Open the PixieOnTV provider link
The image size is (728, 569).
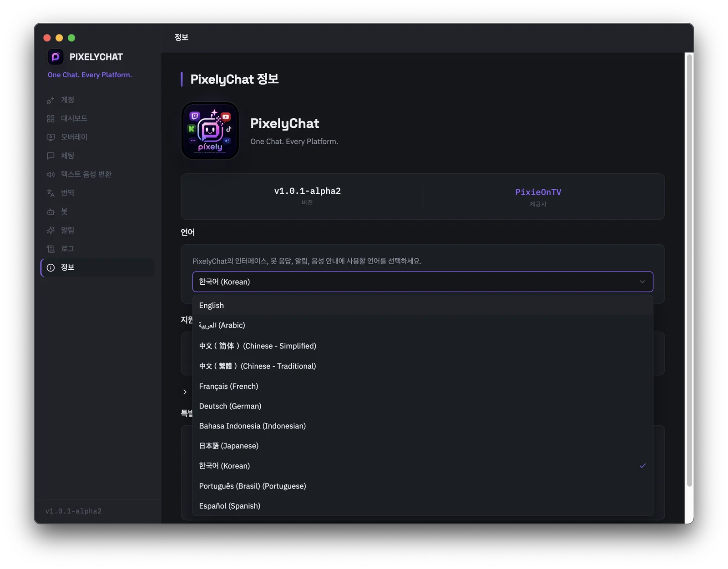coord(538,192)
